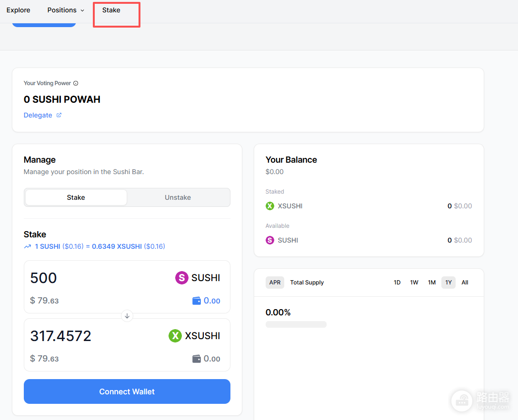Click the Connect Wallet button
Screen dimensions: 518x420
[127, 391]
